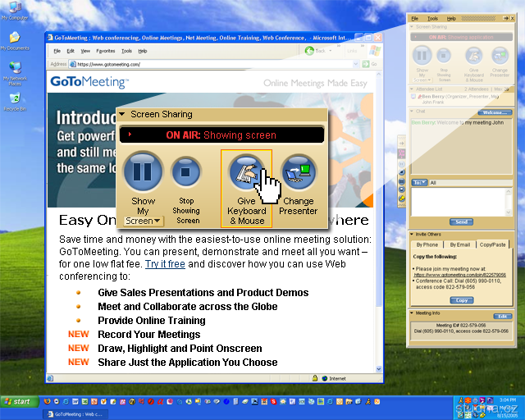Open Tools menu in GoToMeeting control panel
Screen dimensions: 525x420
[432, 18]
